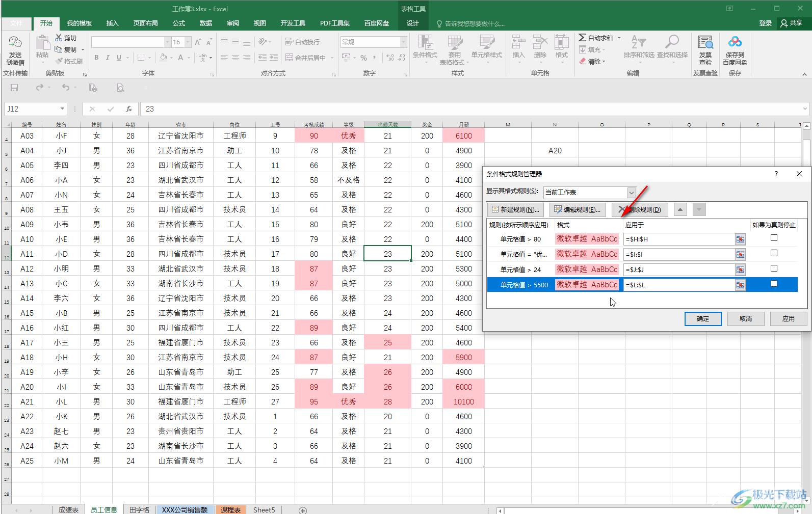
Task: Click Format as Table (套用表格格式) icon
Action: click(x=455, y=43)
